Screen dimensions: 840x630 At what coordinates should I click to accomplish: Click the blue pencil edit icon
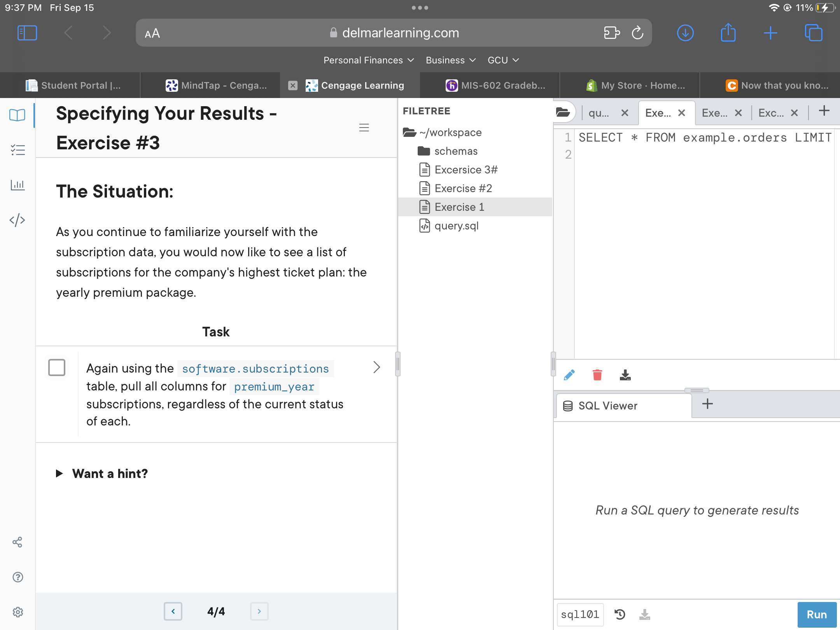click(x=569, y=375)
